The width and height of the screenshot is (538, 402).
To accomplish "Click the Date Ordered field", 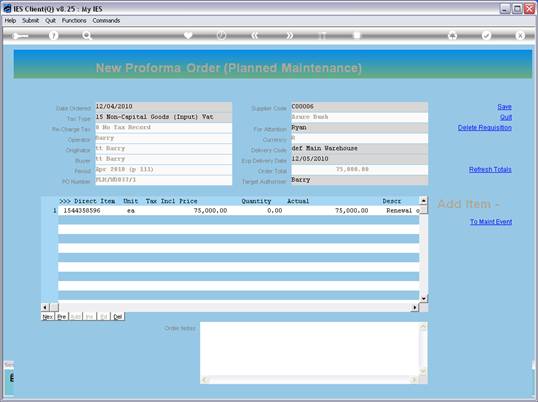I will [164, 107].
